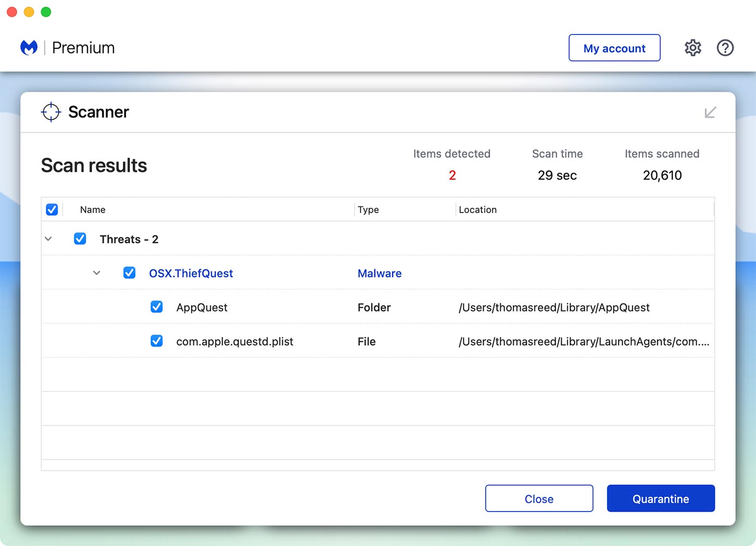
Task: Click the Threats - 2 label
Action: [x=129, y=239]
